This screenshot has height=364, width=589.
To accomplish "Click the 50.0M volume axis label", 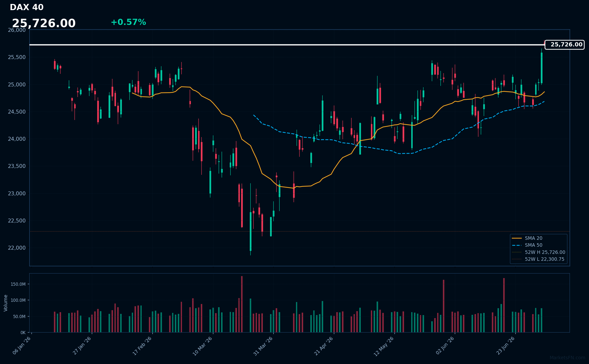I will tap(19, 317).
